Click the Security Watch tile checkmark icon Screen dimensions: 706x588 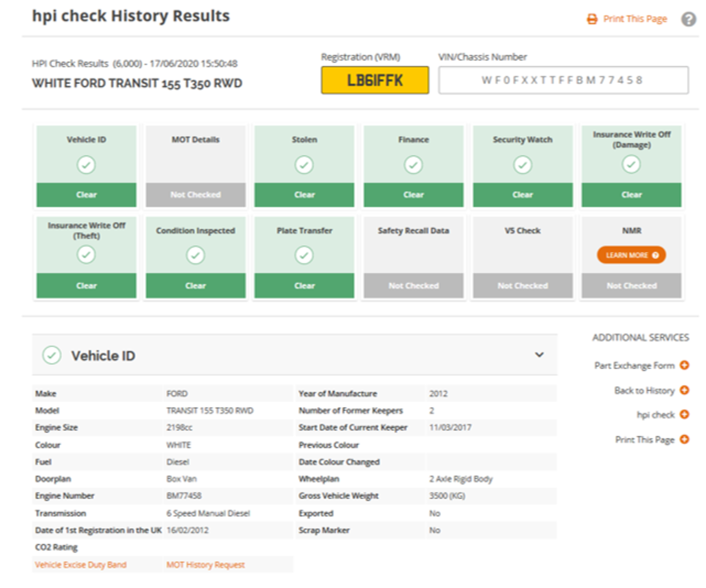(523, 165)
